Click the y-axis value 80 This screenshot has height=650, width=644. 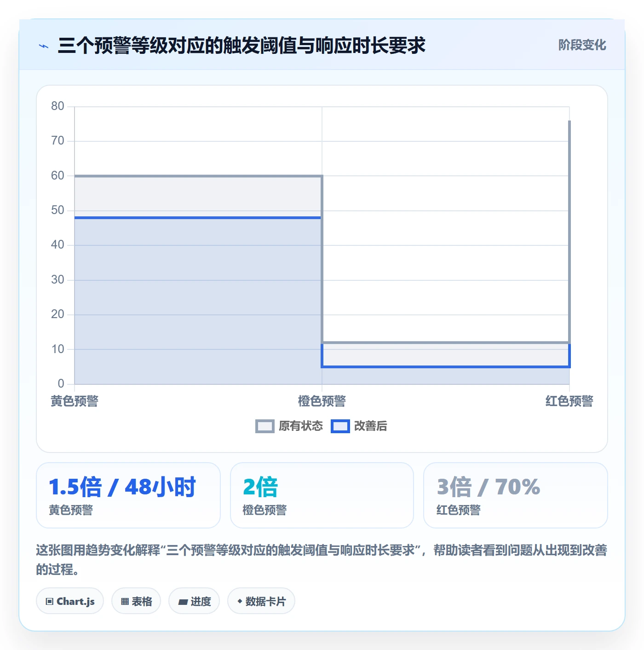click(57, 106)
